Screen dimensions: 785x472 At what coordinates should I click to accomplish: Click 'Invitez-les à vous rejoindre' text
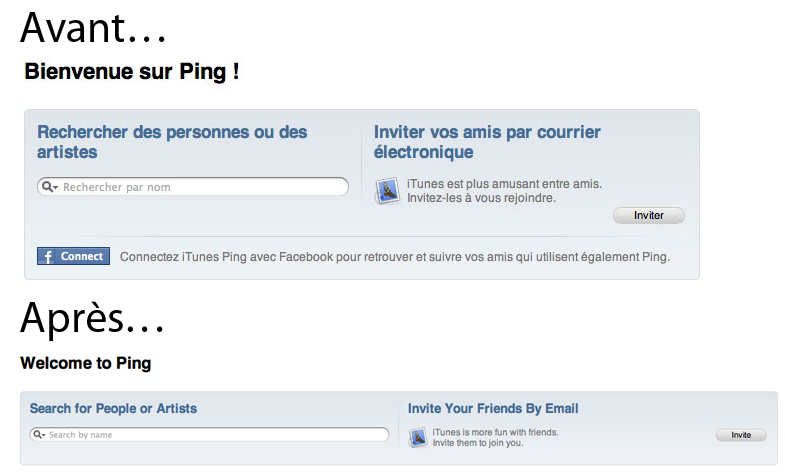481,198
